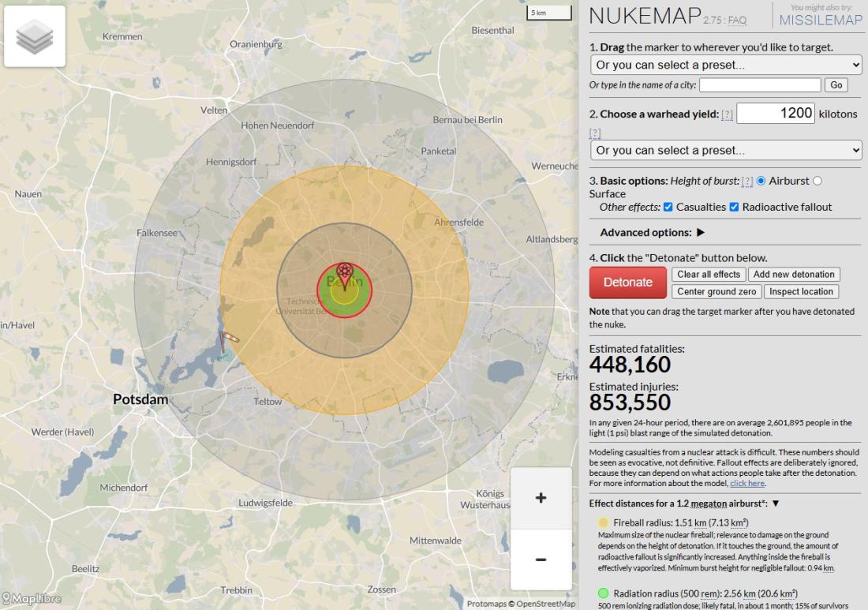Image resolution: width=868 pixels, height=610 pixels.
Task: Click the NUKEMAP title heading
Action: [x=645, y=16]
